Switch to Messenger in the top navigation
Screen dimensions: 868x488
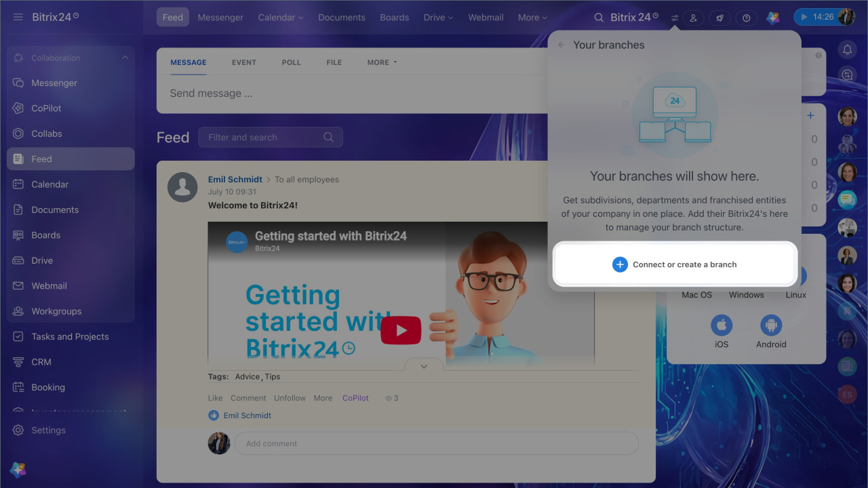220,18
